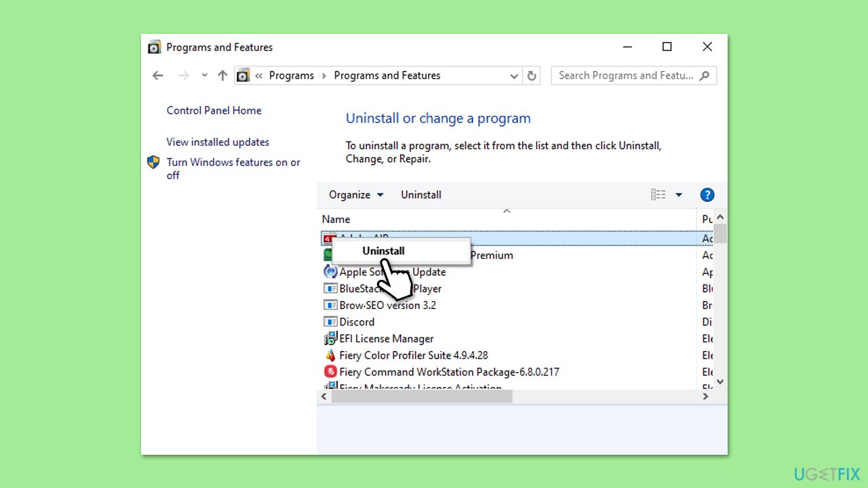
Task: Refresh the Programs and Features list
Action: pos(532,76)
